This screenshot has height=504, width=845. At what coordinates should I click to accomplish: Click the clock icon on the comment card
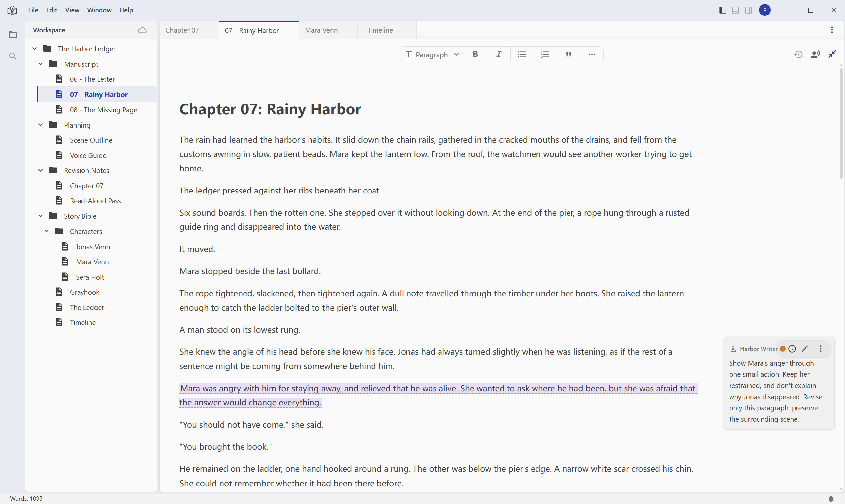click(792, 349)
